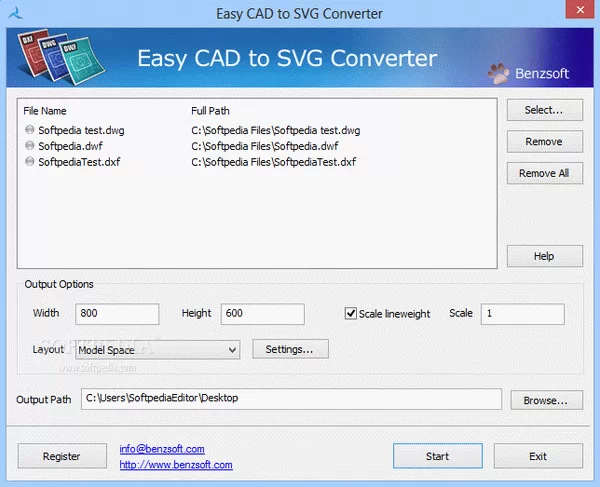600x487 pixels.
Task: Open the info@benzsoft.com email link
Action: pos(162,449)
